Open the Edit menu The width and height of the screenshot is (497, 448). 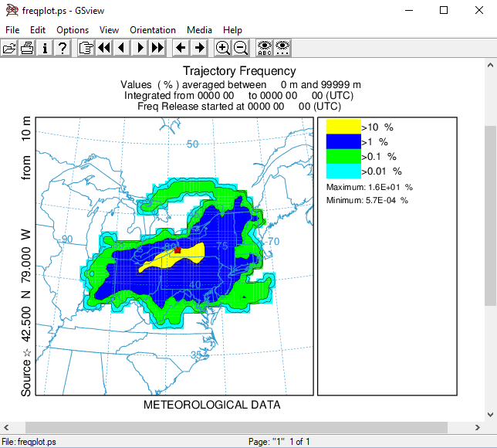(x=38, y=30)
